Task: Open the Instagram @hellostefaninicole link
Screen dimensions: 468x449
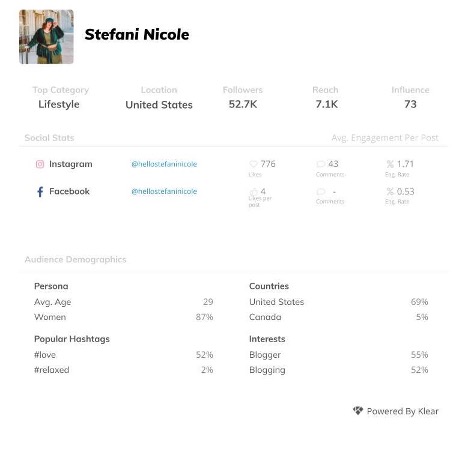Action: pos(164,164)
